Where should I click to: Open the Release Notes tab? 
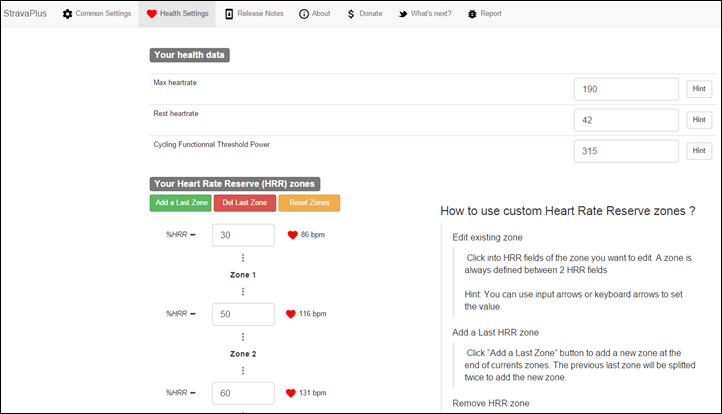click(254, 14)
